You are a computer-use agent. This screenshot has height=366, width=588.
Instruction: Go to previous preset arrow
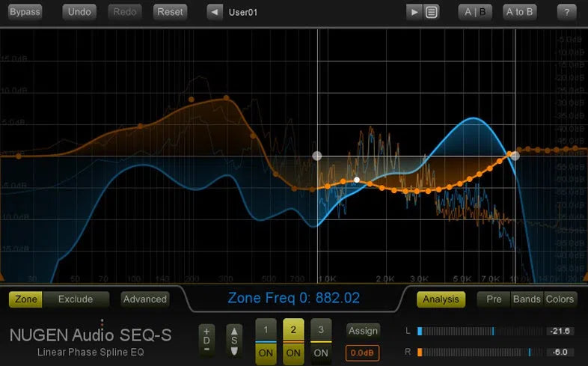(x=215, y=13)
